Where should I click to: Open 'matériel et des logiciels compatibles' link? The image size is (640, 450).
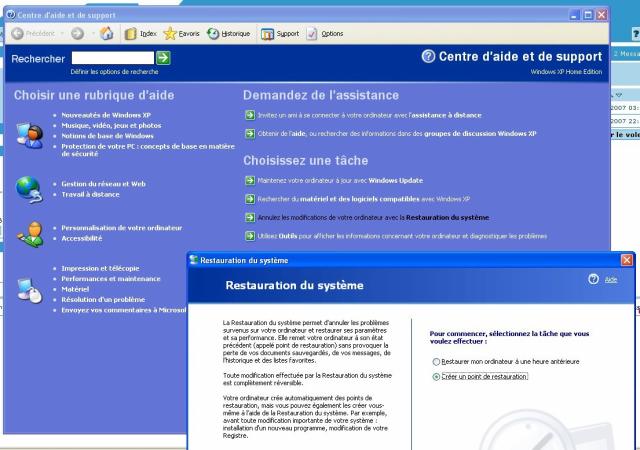pyautogui.click(x=364, y=199)
